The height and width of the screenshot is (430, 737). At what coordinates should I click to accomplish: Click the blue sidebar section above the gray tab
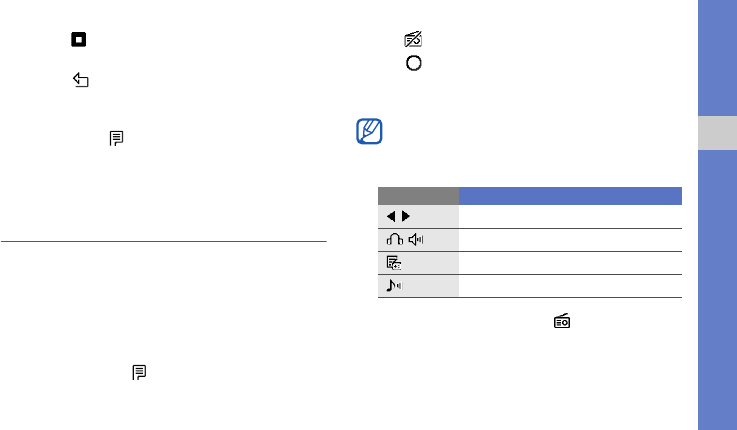717,58
